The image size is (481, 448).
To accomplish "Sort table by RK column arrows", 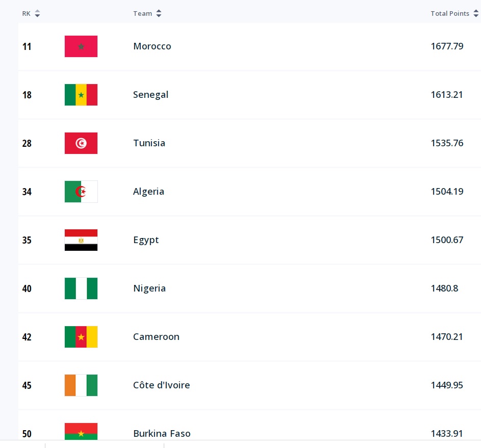I will (x=37, y=14).
